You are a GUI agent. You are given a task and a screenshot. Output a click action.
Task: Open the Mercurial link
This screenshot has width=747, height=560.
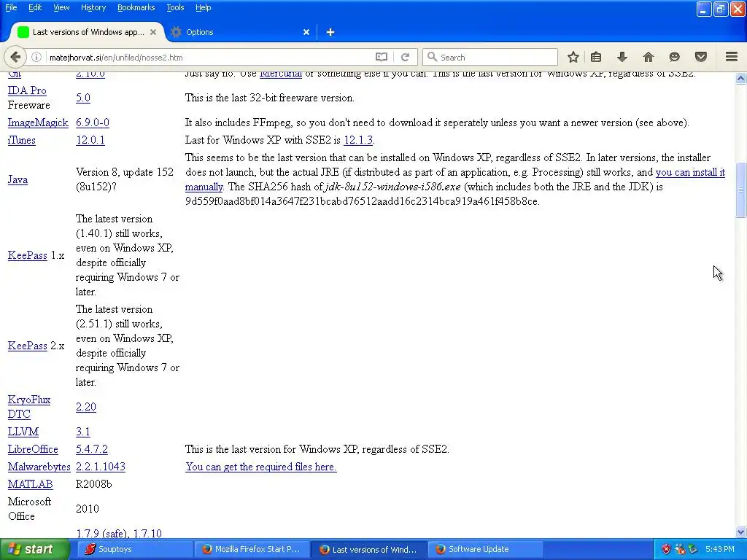pos(281,74)
